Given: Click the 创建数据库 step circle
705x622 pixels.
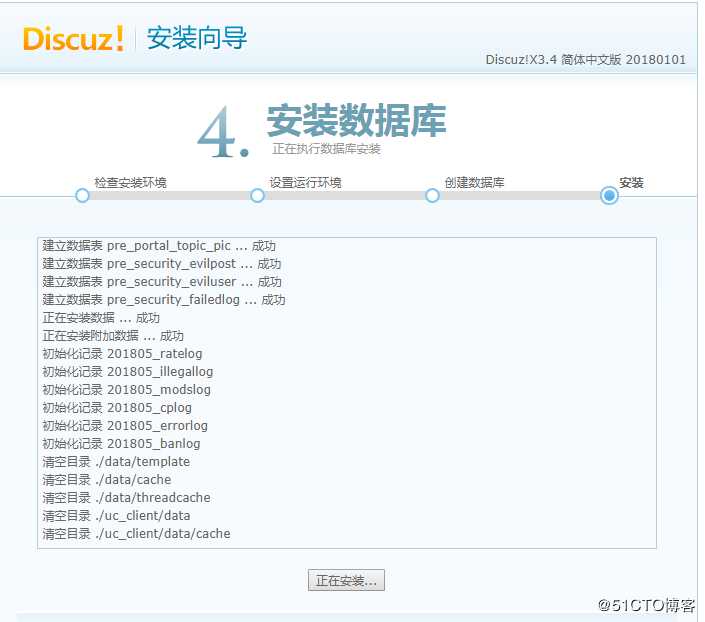Looking at the screenshot, I should point(432,196).
